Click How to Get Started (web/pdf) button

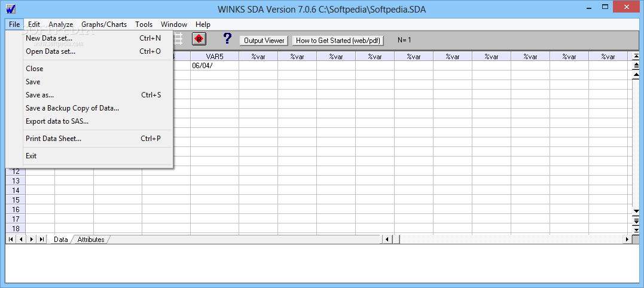coord(338,41)
